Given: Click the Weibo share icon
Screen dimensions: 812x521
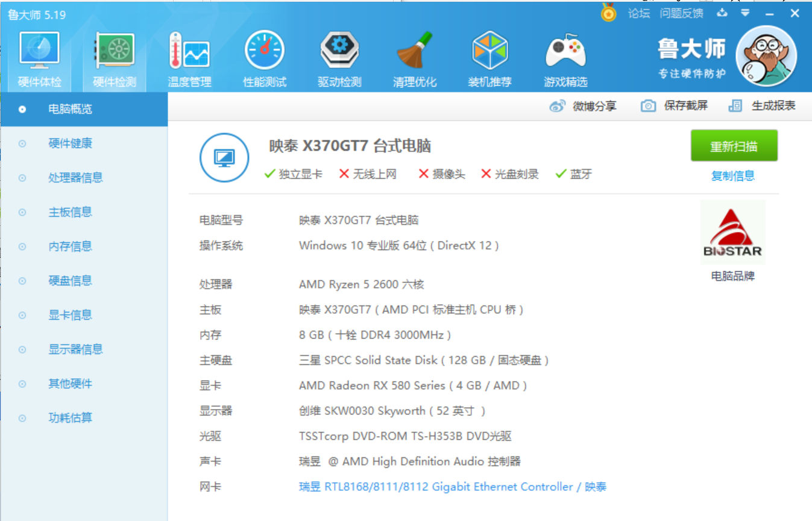Looking at the screenshot, I should tap(557, 106).
